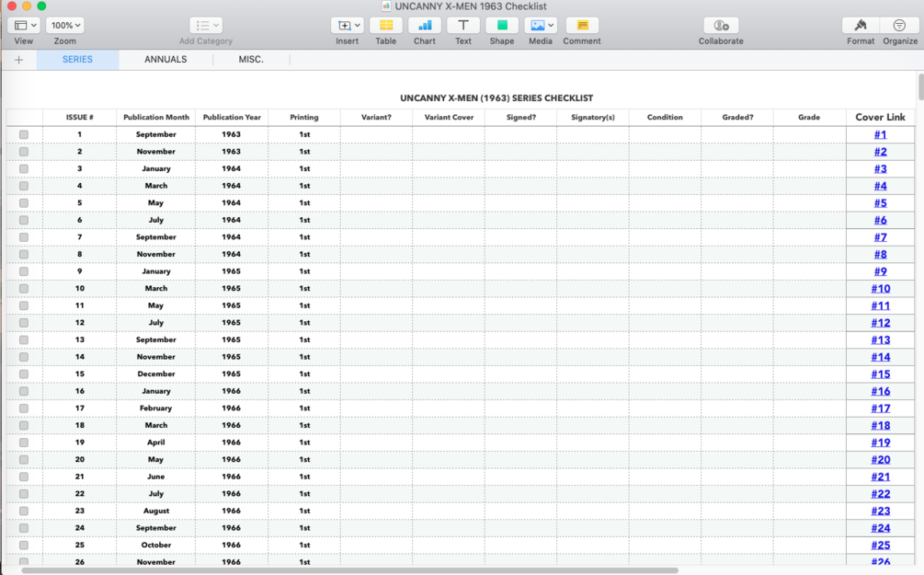The image size is (924, 575).
Task: Click the horizontal scrollbar at the bottom
Action: (x=349, y=570)
